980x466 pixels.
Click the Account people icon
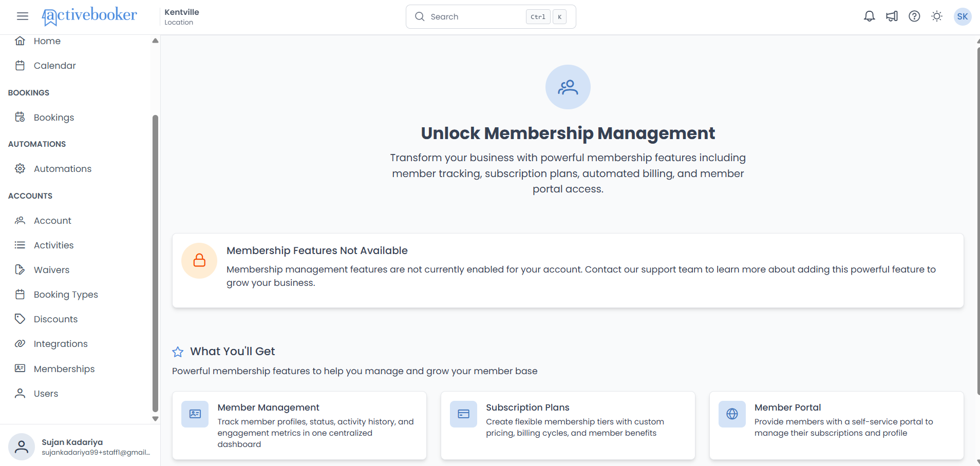pos(20,221)
